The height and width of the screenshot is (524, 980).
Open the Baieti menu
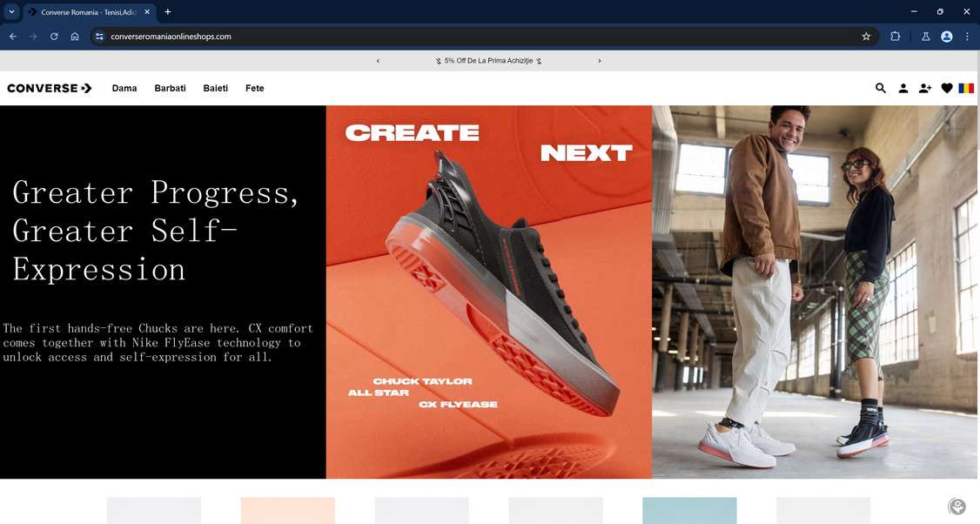pyautogui.click(x=216, y=88)
